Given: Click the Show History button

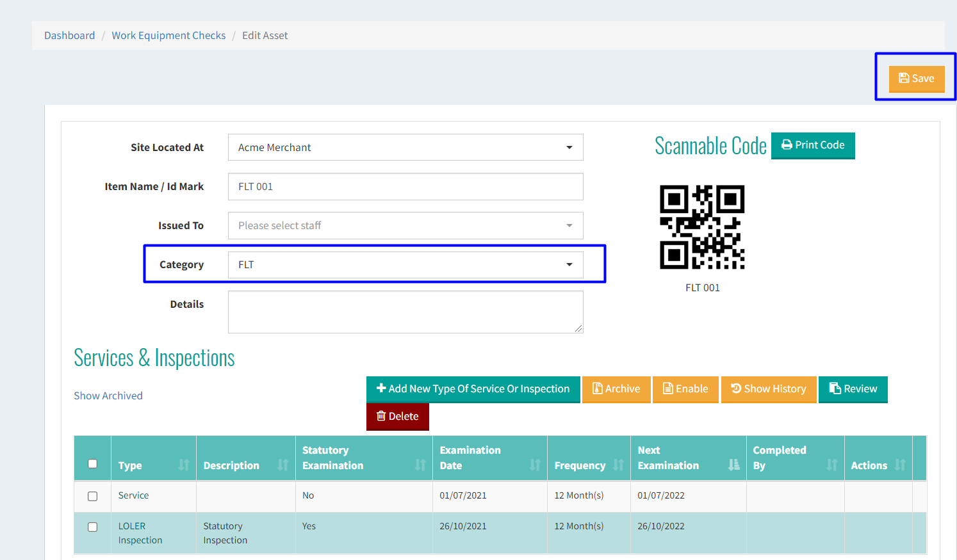Looking at the screenshot, I should coord(769,389).
